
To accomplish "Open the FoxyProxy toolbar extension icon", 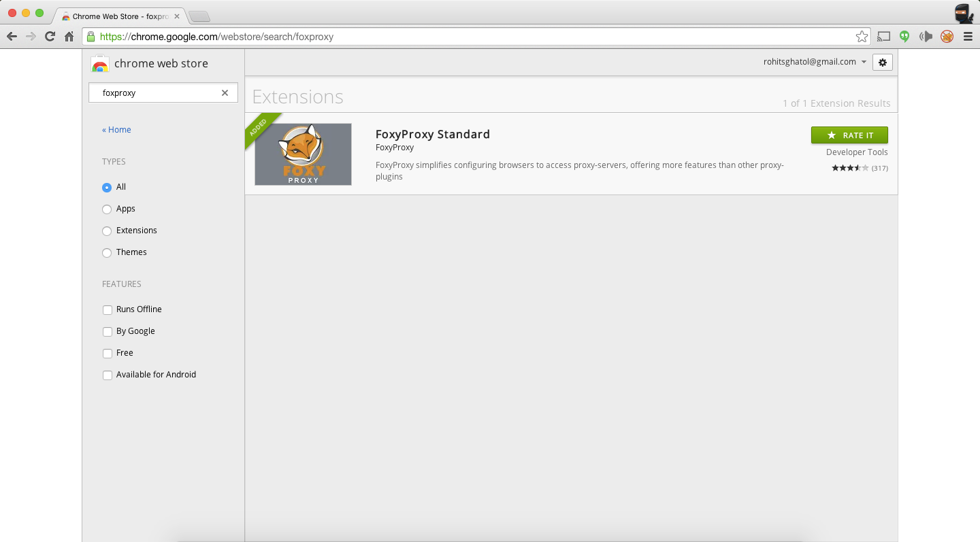I will coord(947,37).
